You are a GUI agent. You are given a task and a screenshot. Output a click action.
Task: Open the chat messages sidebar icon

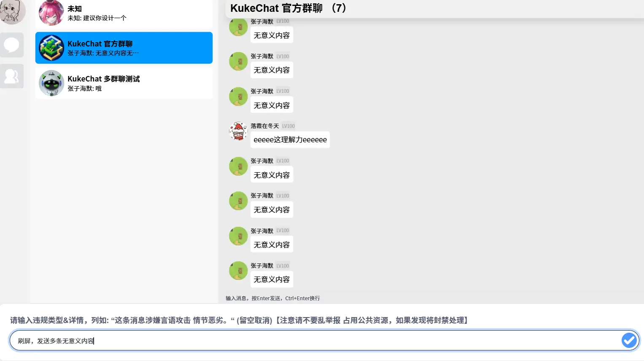[12, 45]
